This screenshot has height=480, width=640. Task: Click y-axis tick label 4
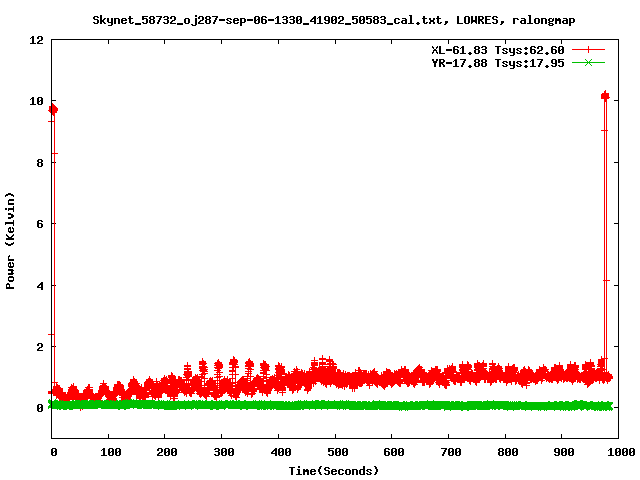click(x=40, y=286)
